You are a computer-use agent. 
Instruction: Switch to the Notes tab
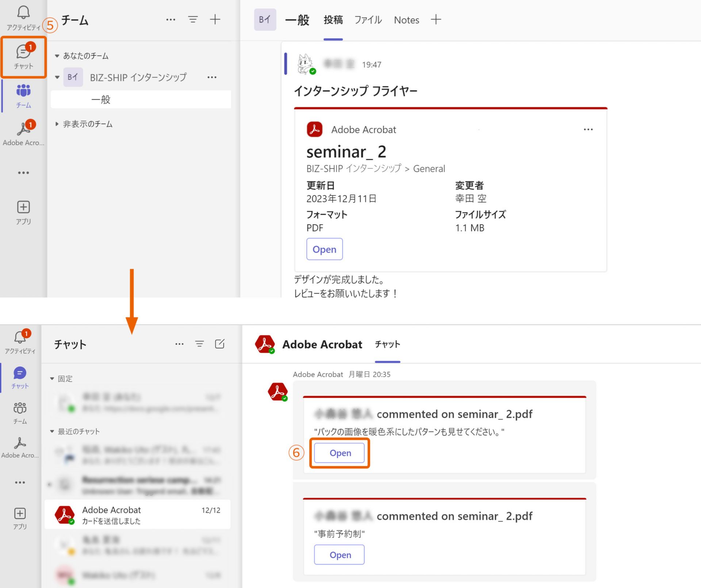(406, 20)
